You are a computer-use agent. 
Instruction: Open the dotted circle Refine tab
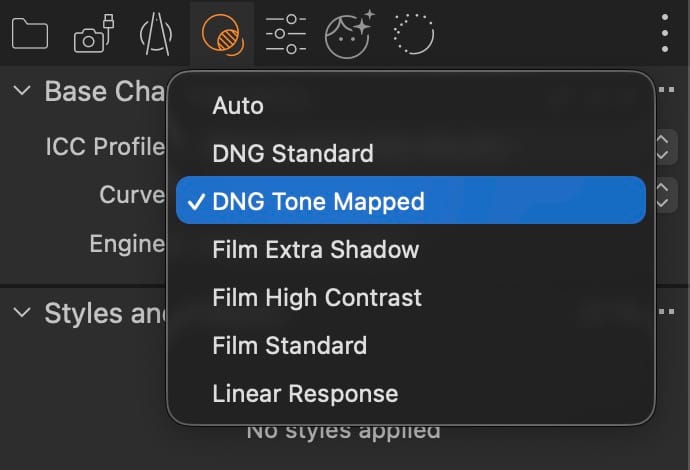pyautogui.click(x=414, y=35)
